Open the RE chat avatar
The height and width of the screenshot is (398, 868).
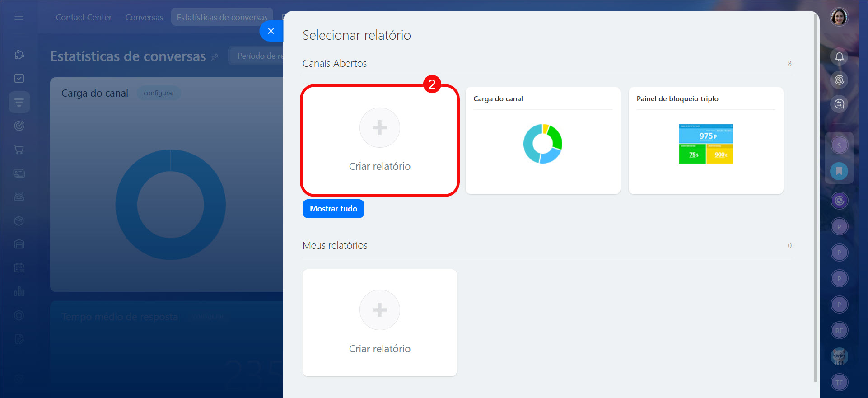[839, 331]
